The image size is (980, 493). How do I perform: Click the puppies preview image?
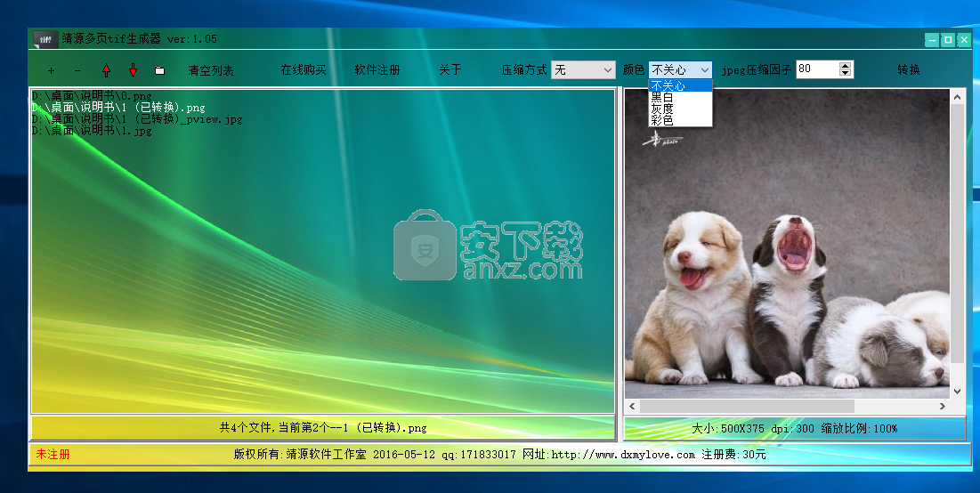click(x=787, y=243)
